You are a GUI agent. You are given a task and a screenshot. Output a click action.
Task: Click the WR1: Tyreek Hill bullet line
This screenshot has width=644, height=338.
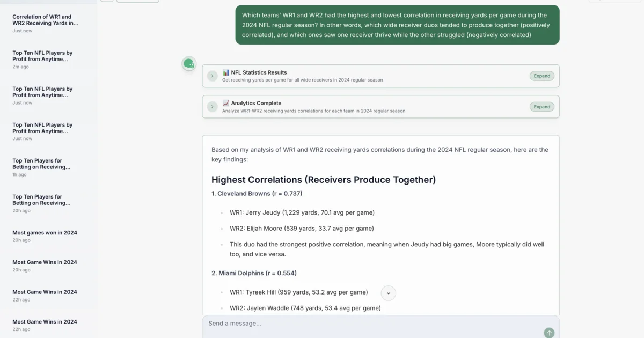[299, 292]
